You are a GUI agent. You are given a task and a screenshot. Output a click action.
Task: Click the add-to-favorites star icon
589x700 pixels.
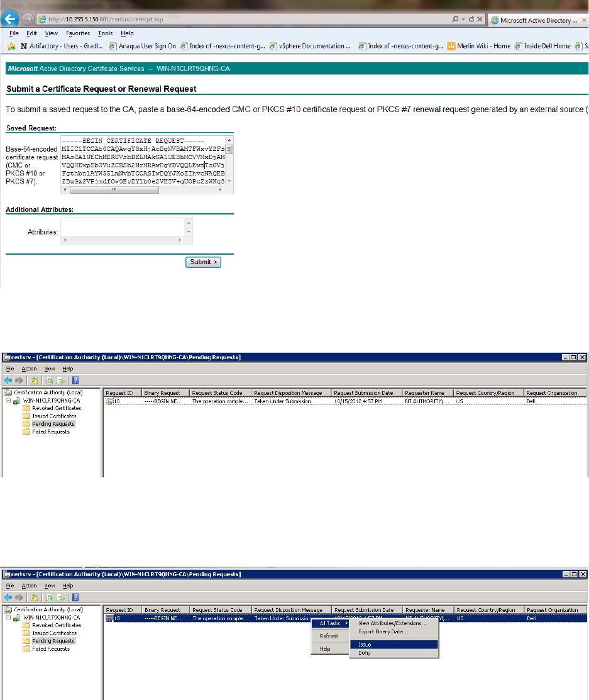pyautogui.click(x=11, y=46)
